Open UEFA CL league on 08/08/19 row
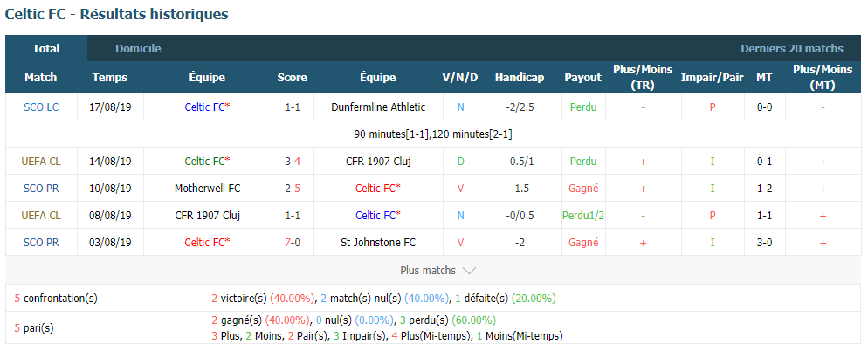The height and width of the screenshot is (351, 868). click(41, 216)
